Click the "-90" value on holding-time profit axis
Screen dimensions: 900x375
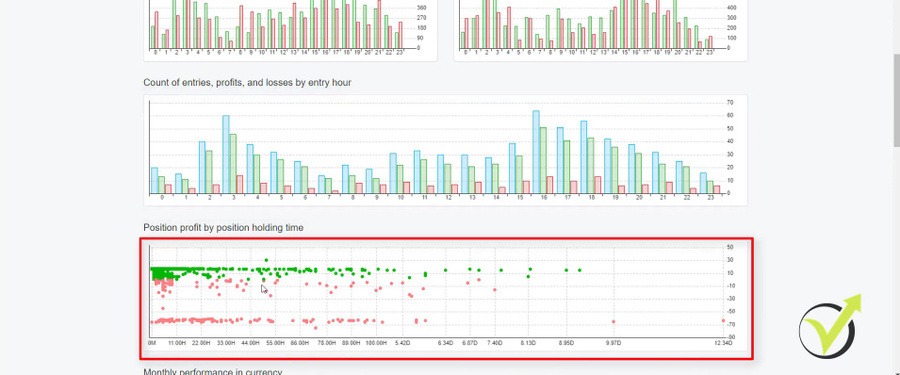[730, 337]
